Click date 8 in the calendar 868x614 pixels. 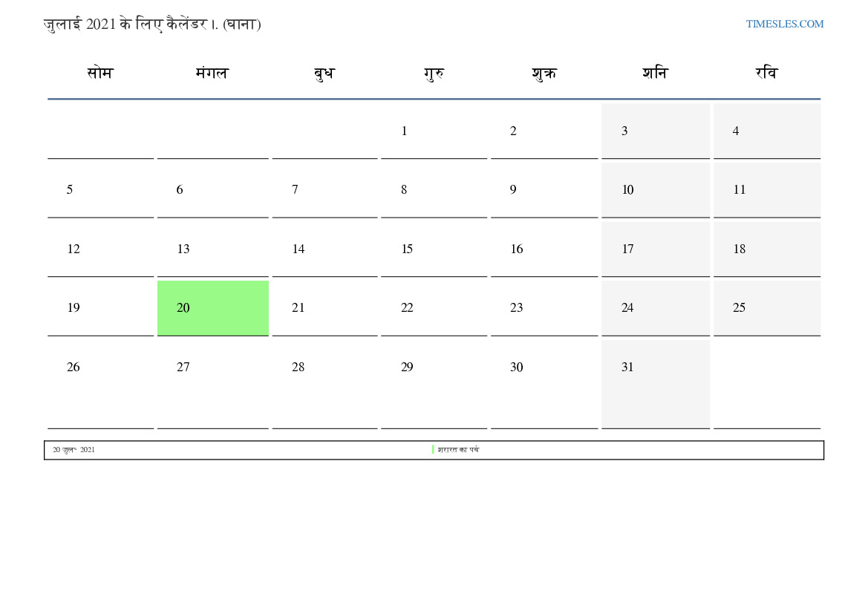(434, 190)
